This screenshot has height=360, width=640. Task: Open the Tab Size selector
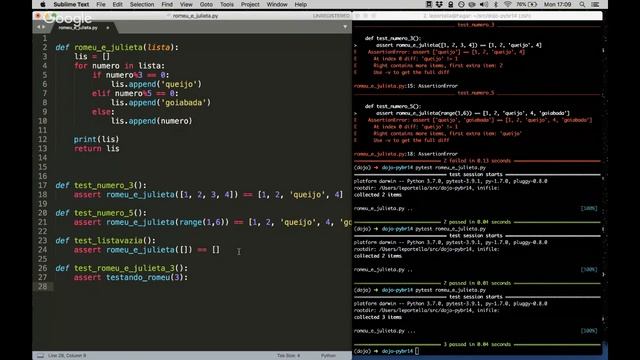point(288,356)
